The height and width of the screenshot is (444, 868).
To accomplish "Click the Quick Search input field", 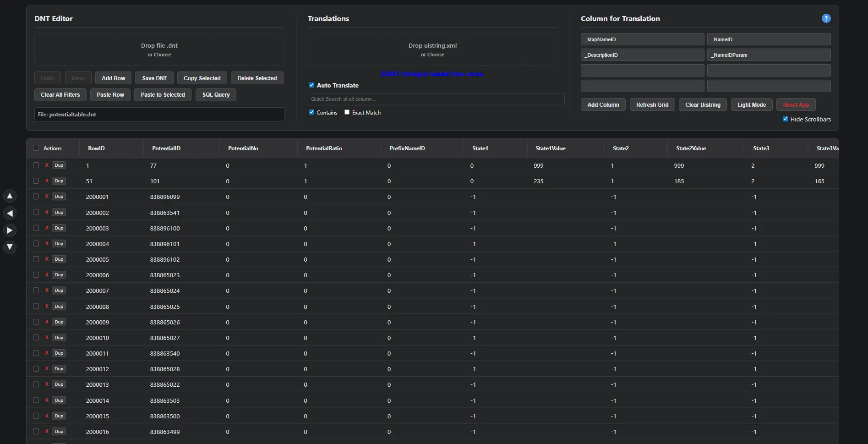I will pyautogui.click(x=436, y=99).
